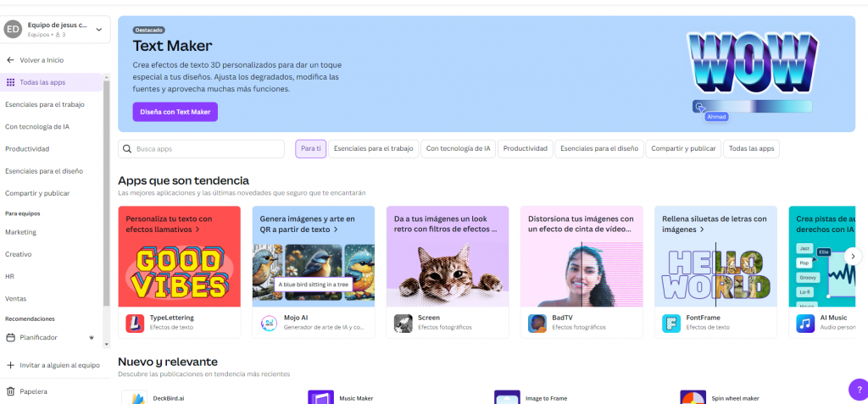Click Rellena siluetas de letras heading
This screenshot has height=404, width=868.
click(x=714, y=224)
